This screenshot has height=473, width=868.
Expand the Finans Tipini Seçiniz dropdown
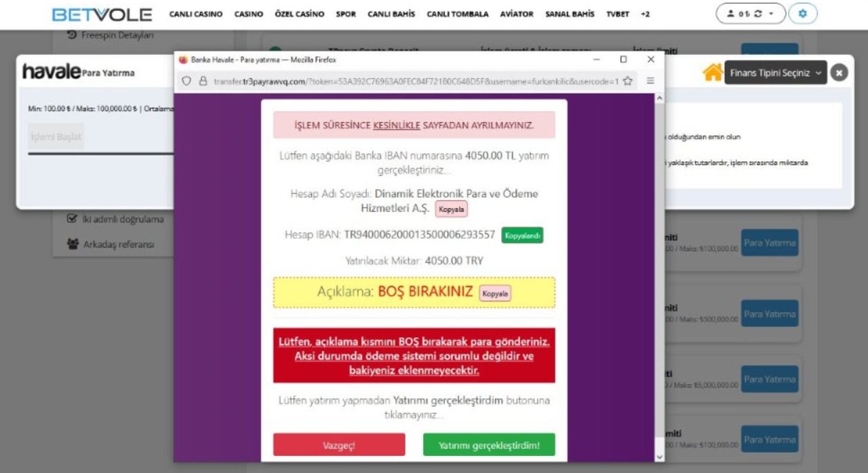776,73
